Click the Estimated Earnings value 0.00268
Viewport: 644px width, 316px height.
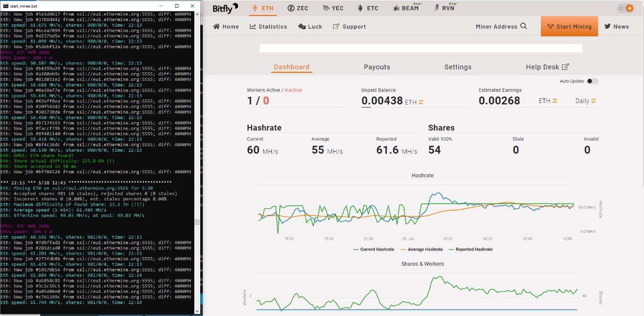coord(499,100)
